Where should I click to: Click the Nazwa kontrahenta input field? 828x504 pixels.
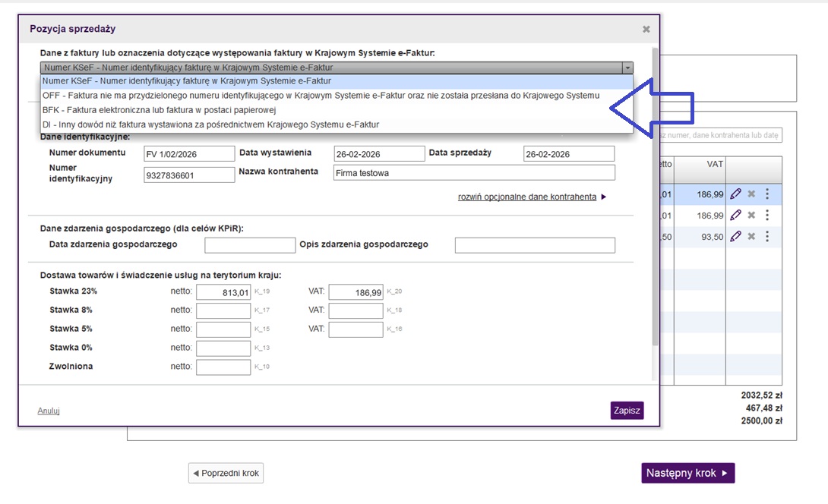point(474,174)
